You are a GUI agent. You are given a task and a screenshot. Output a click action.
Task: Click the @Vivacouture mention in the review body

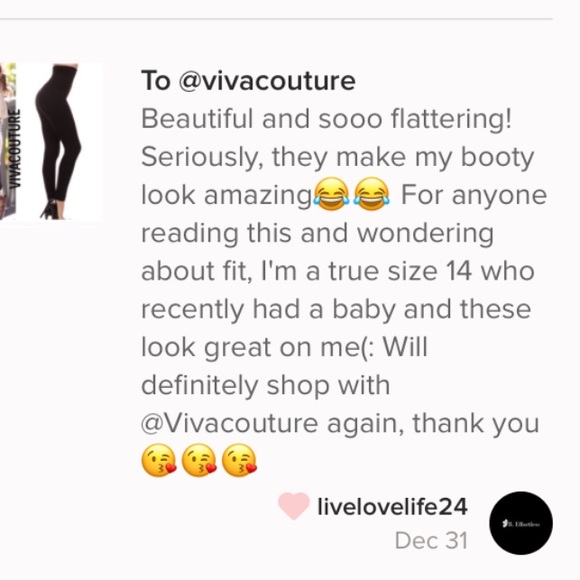229,424
